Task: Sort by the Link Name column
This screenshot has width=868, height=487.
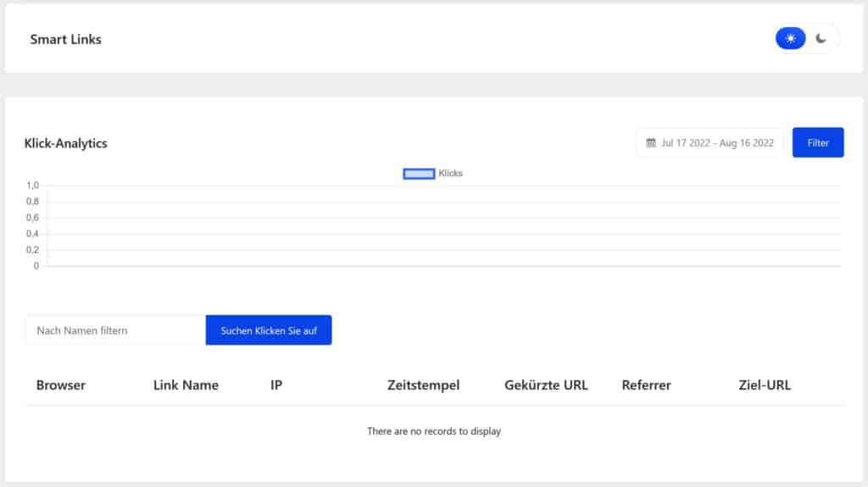Action: (x=186, y=385)
